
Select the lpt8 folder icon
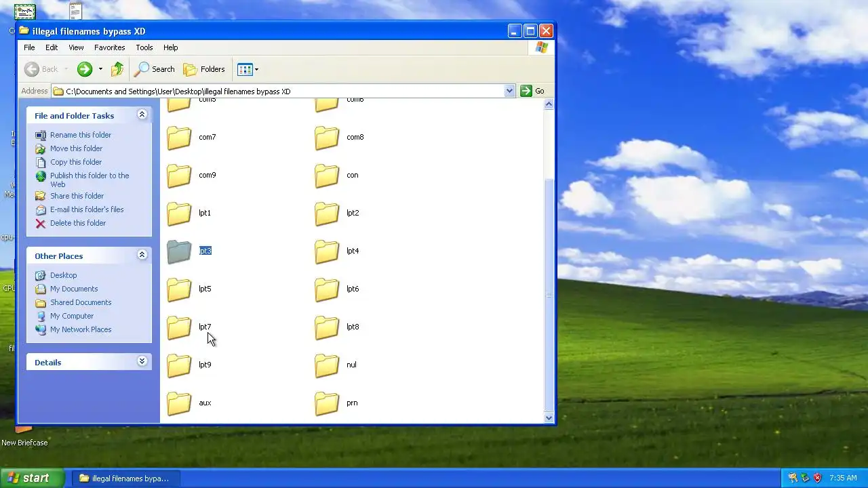(x=327, y=327)
